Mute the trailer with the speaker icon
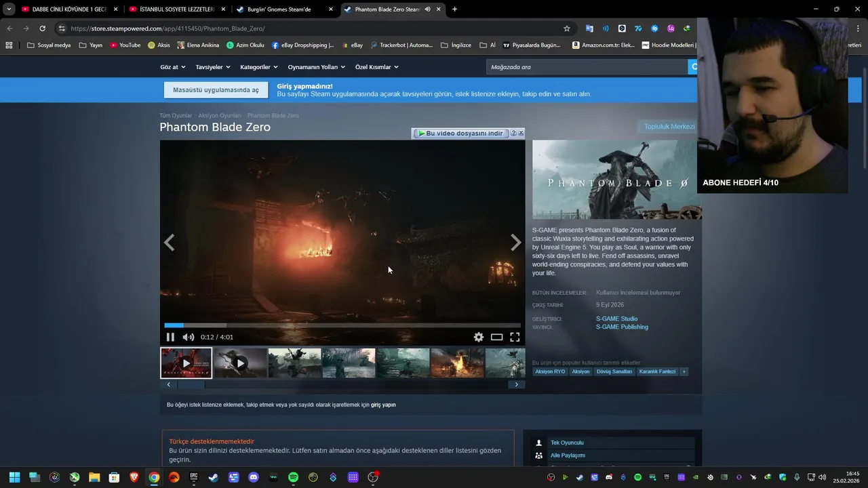This screenshot has height=488, width=868. [x=188, y=337]
